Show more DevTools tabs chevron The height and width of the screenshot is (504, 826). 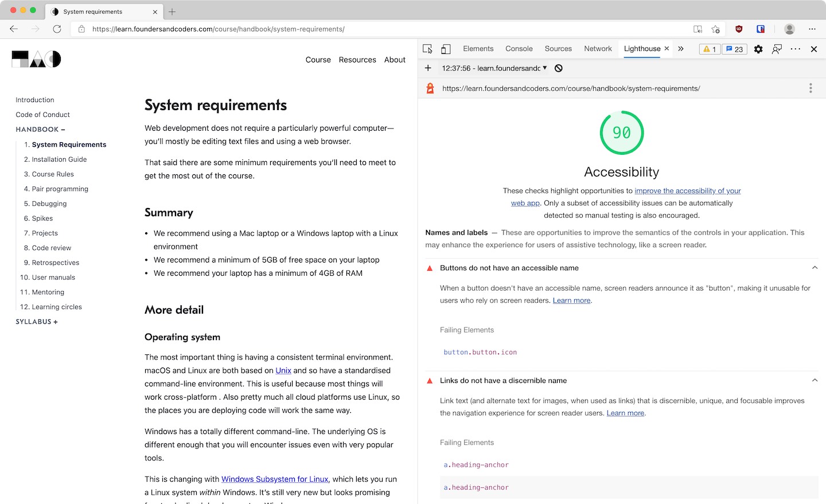click(x=681, y=49)
